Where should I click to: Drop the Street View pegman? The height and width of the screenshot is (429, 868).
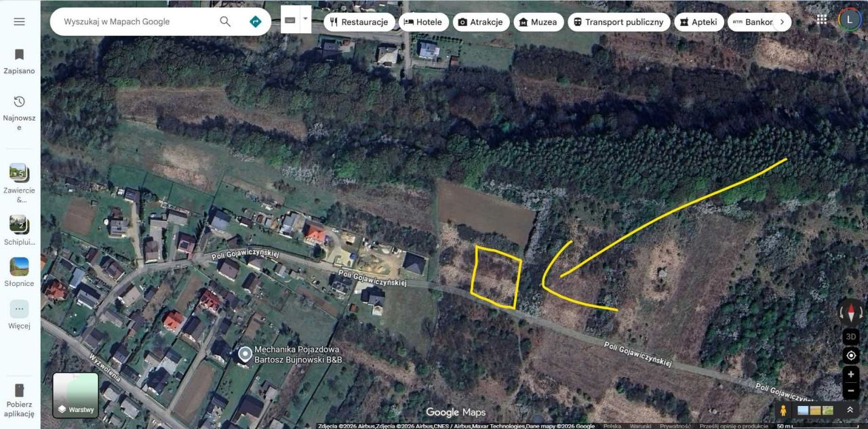783,410
